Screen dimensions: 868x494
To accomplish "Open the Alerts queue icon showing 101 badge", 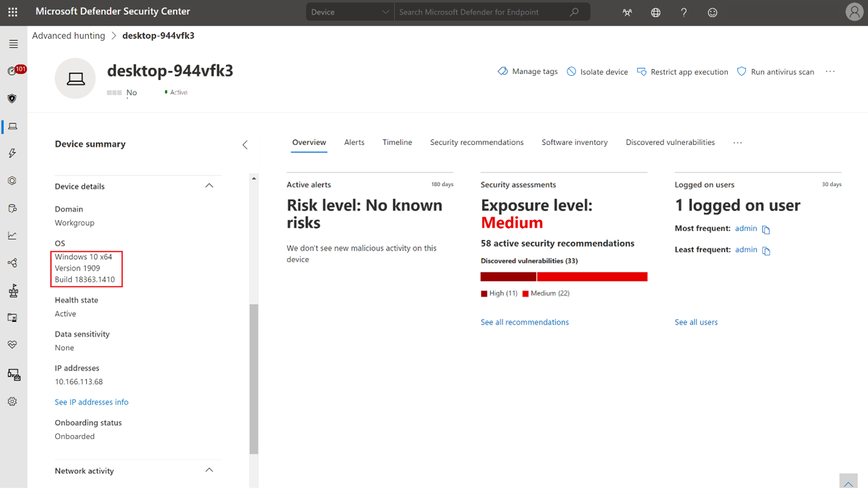I will 13,69.
